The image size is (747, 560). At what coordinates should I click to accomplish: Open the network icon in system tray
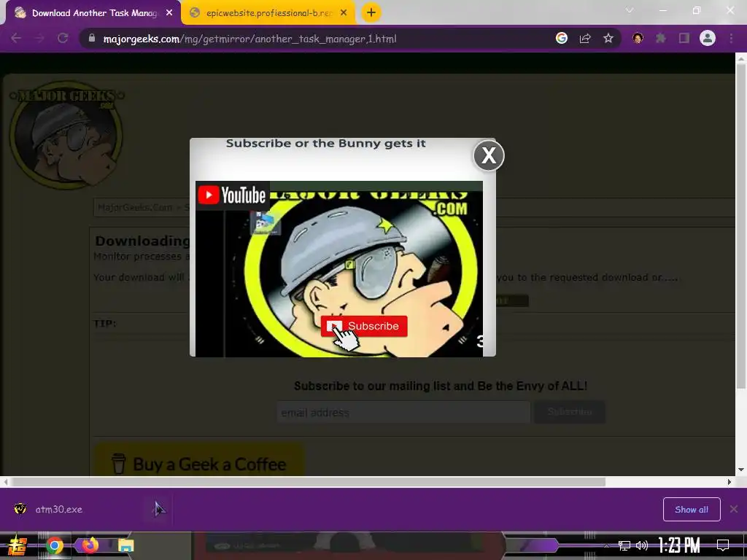pos(624,545)
